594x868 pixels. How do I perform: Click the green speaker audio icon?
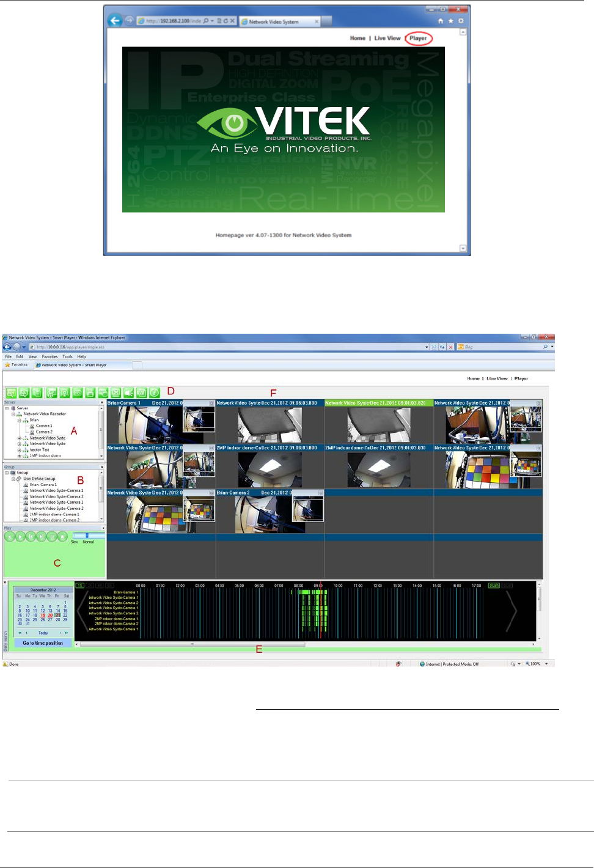pos(129,392)
